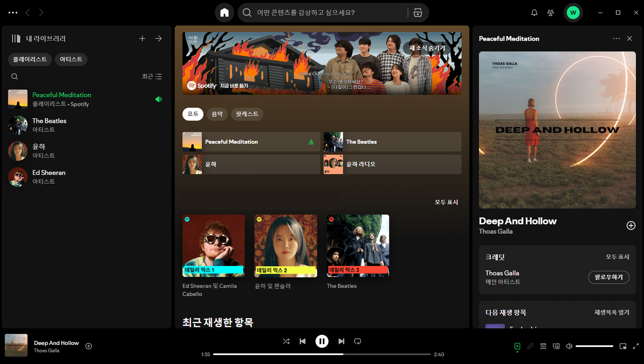Click 모두 표시 above daily mixes
Image resolution: width=644 pixels, height=364 pixels.
(x=446, y=202)
